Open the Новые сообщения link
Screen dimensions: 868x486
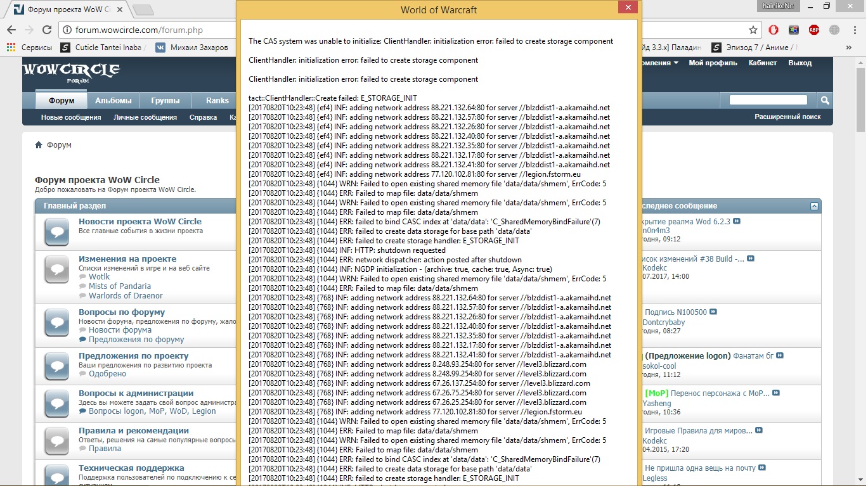71,117
